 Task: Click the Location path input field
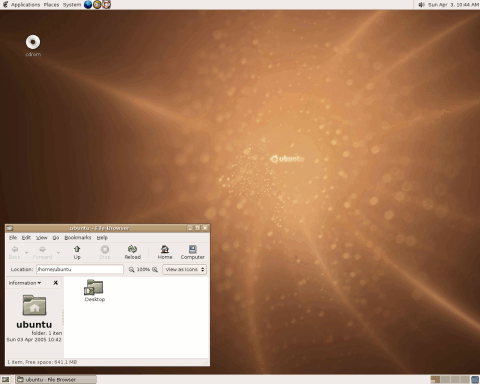click(80, 269)
